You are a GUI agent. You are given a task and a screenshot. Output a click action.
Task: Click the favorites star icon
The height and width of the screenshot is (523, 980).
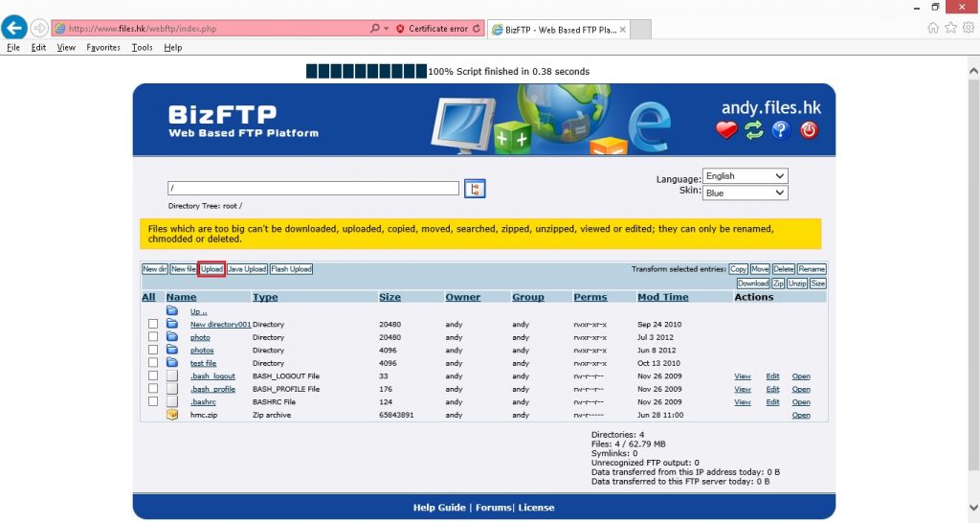pyautogui.click(x=950, y=28)
